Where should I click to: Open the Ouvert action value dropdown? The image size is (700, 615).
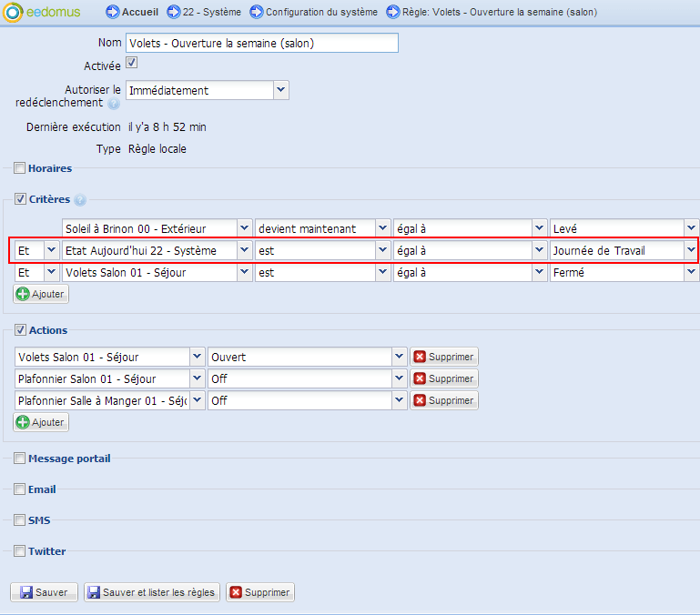click(399, 357)
